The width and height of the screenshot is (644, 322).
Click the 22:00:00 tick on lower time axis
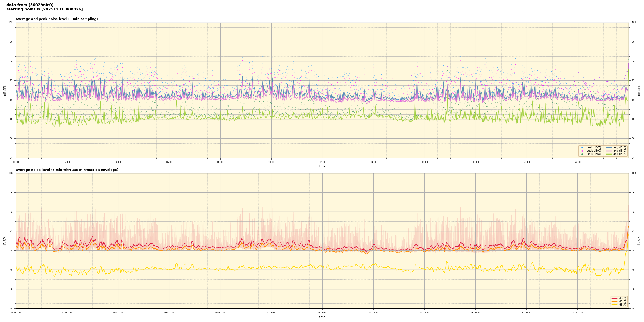[578, 313]
